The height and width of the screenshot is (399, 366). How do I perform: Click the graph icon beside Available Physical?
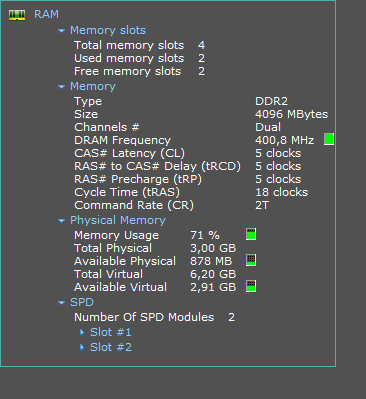pyautogui.click(x=251, y=260)
